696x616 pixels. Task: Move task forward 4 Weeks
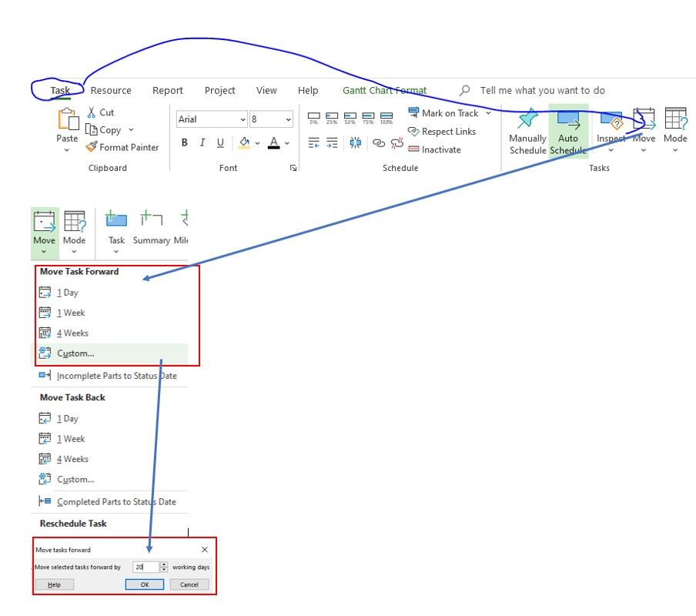[111, 333]
